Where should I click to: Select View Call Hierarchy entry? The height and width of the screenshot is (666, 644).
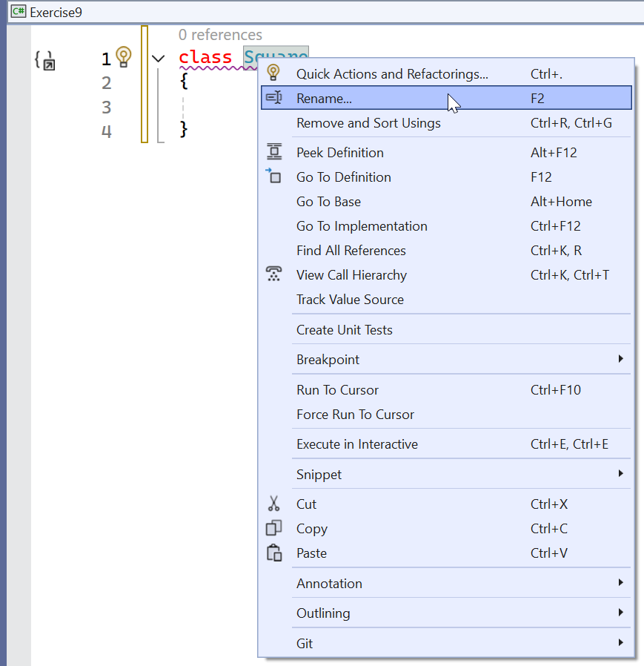446,275
